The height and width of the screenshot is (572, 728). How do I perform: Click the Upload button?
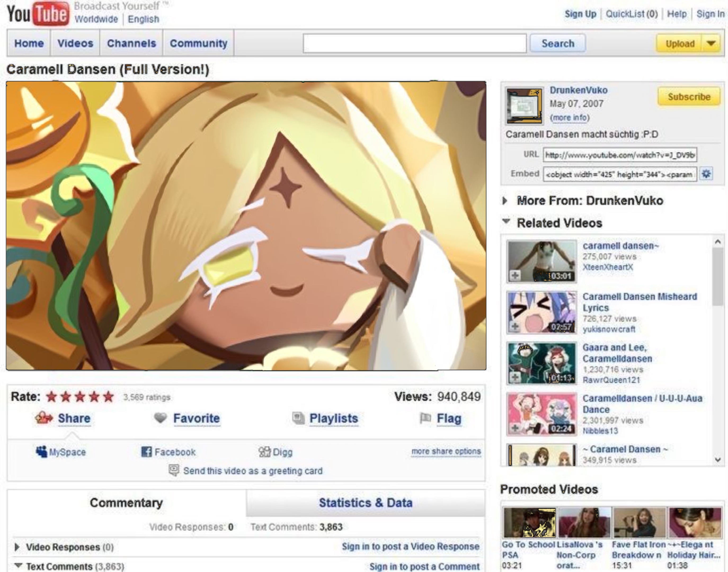pyautogui.click(x=680, y=43)
